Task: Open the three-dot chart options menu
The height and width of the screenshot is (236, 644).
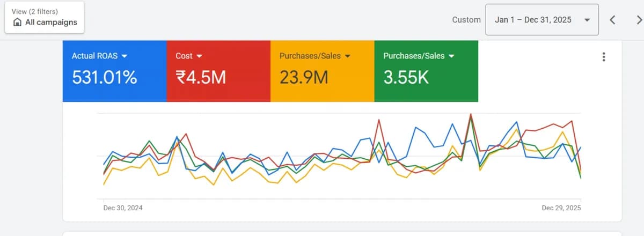Action: (x=604, y=57)
